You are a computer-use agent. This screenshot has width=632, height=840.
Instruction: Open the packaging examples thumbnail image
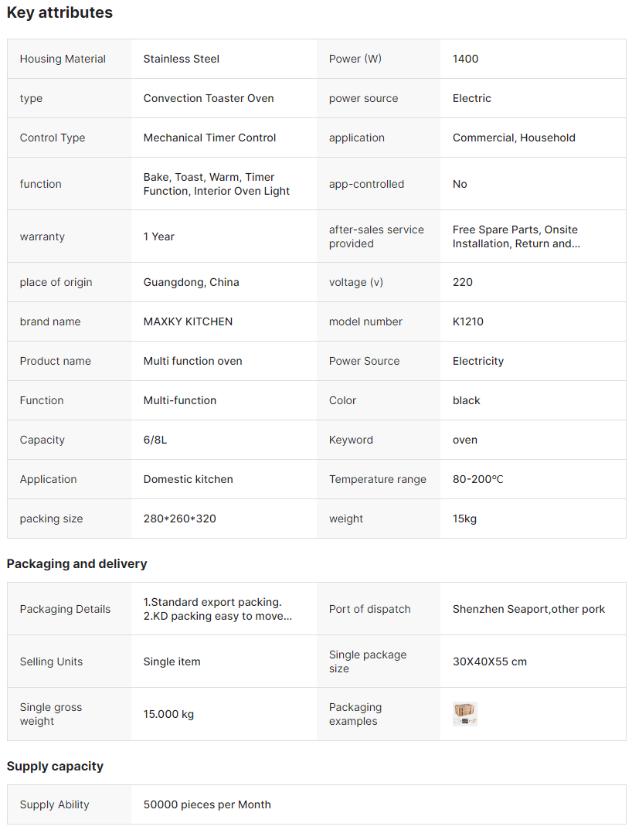[465, 714]
